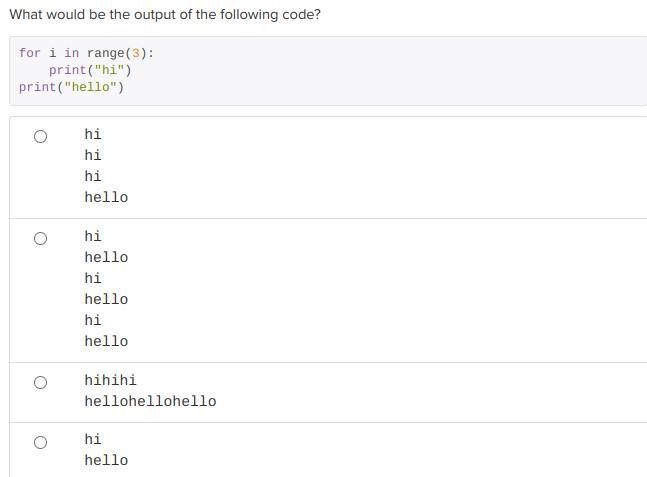Viewport: 647px width, 477px height.
Task: Click the first "hello" in the second answer
Action: coord(106,258)
